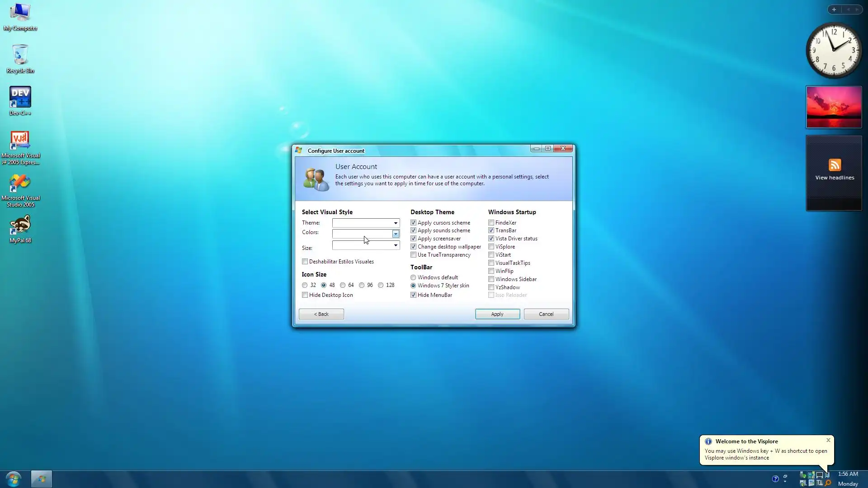
Task: Click the Apply button
Action: pyautogui.click(x=497, y=314)
